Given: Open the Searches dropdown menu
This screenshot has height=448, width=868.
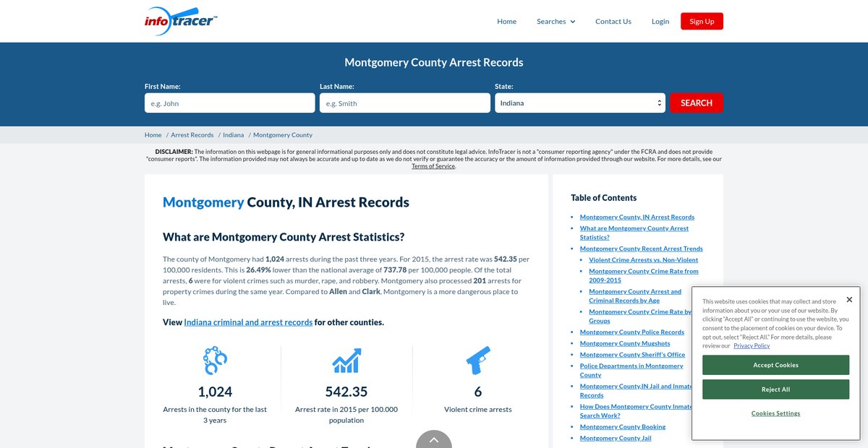Looking at the screenshot, I should (x=556, y=22).
